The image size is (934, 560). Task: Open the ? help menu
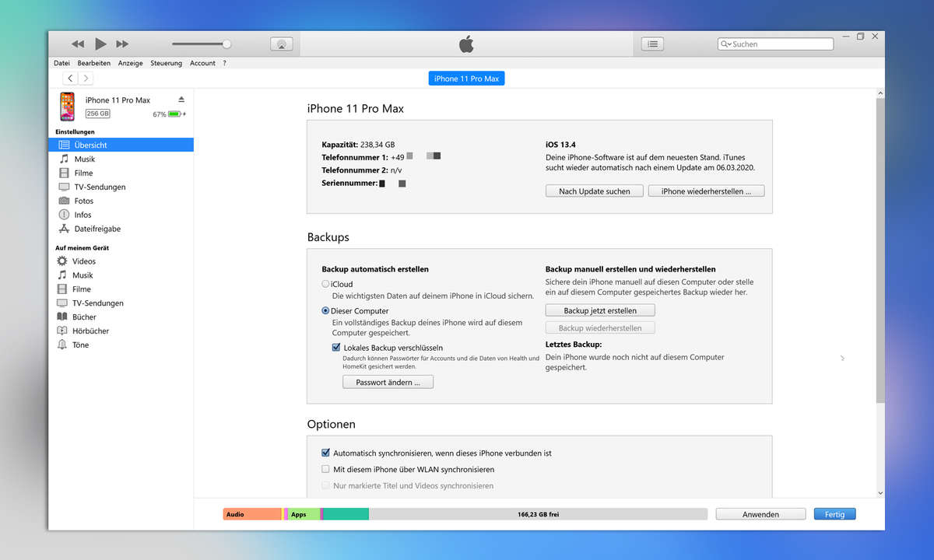[224, 63]
